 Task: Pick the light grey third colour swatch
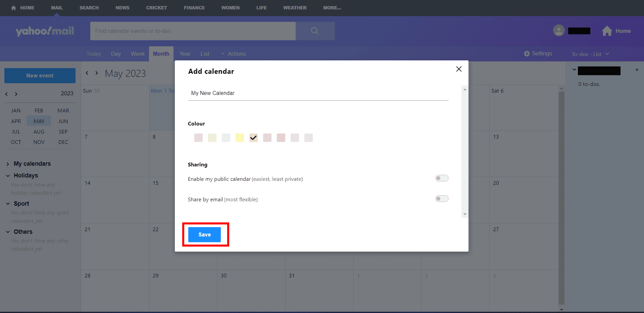click(x=226, y=138)
